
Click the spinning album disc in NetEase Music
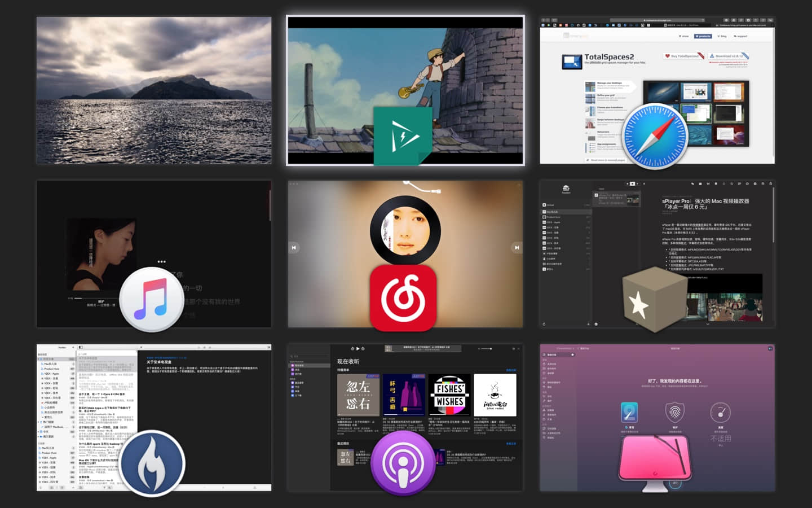tap(405, 230)
